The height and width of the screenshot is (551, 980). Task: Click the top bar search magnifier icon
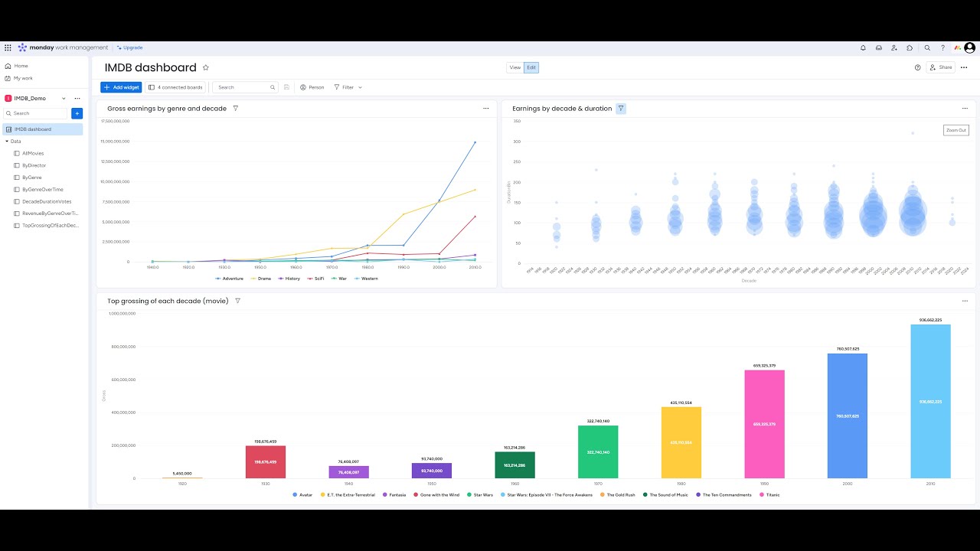(927, 47)
